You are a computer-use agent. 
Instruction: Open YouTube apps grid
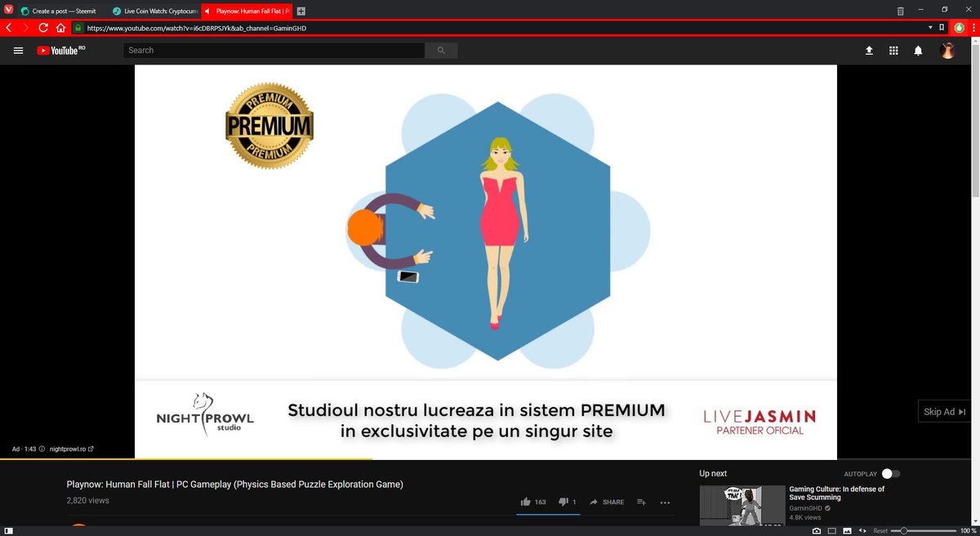point(893,51)
